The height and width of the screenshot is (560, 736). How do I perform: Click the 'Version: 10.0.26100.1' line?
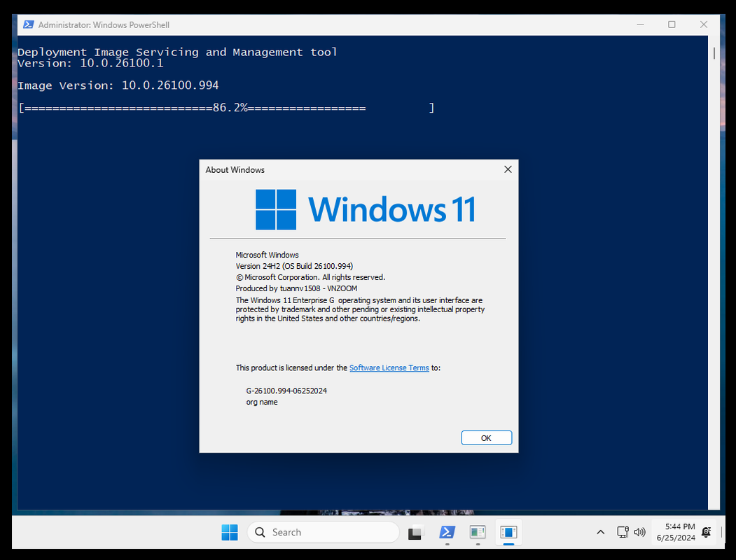pos(90,63)
